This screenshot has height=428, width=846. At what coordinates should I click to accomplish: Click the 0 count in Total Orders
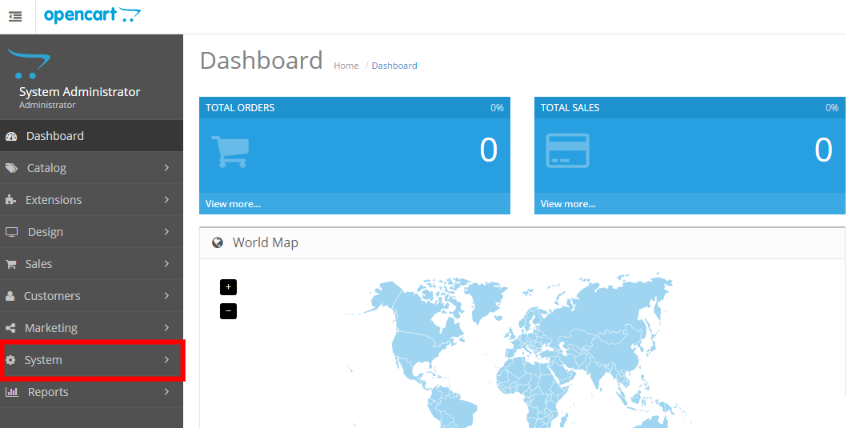[x=489, y=150]
